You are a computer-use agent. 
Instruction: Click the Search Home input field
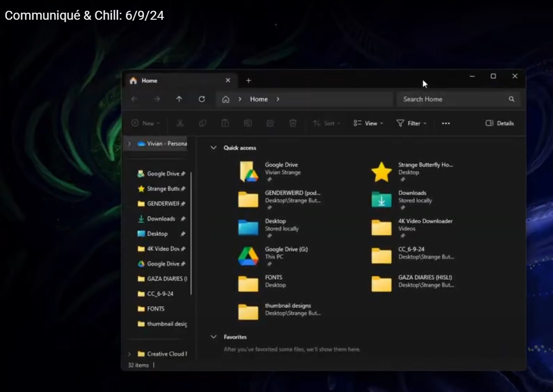click(x=451, y=99)
